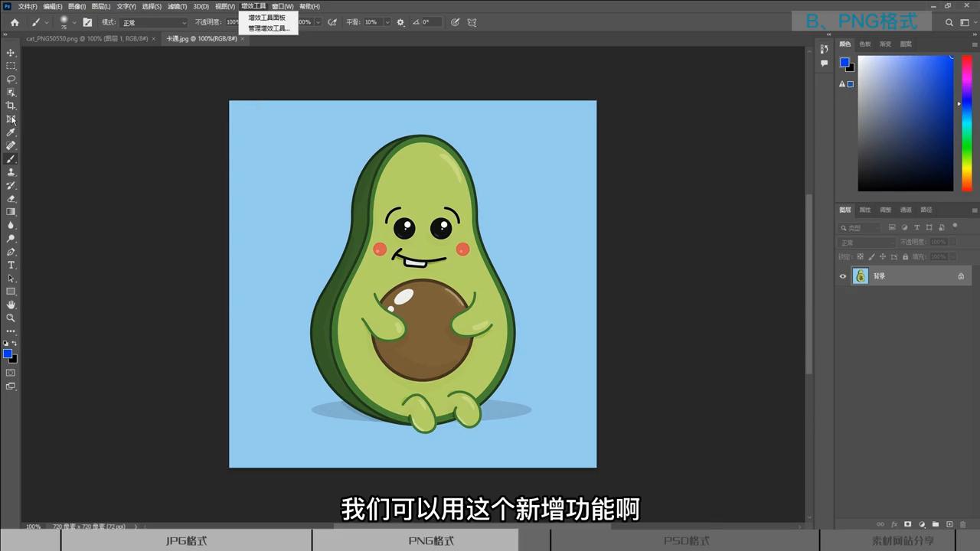
Task: Toggle the brush settings panel button
Action: [x=87, y=22]
